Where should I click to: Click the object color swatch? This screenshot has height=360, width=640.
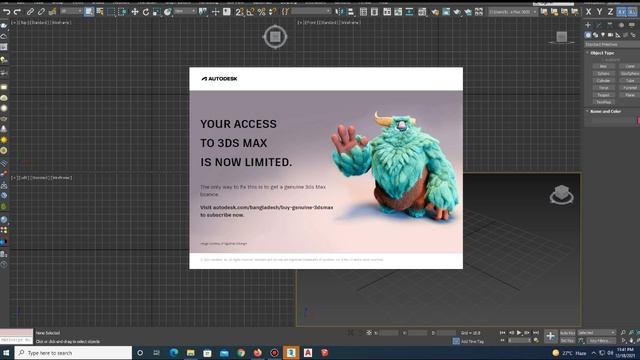click(x=638, y=120)
